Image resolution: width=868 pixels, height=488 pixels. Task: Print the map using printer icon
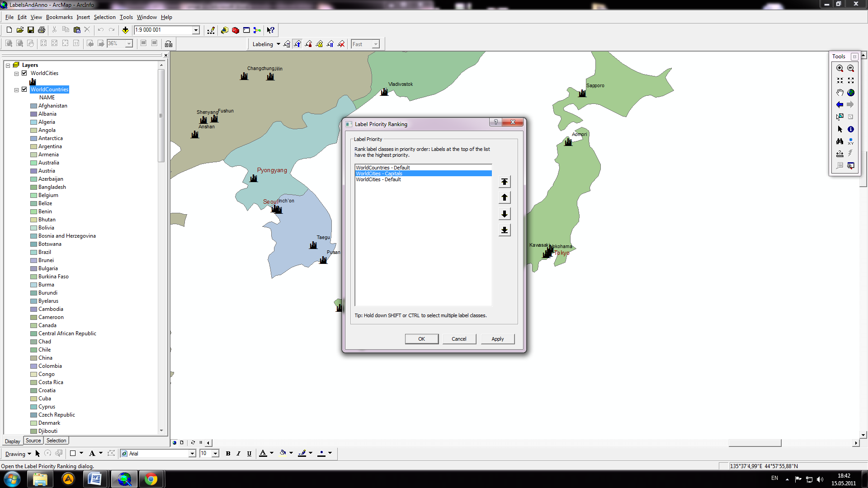[42, 30]
